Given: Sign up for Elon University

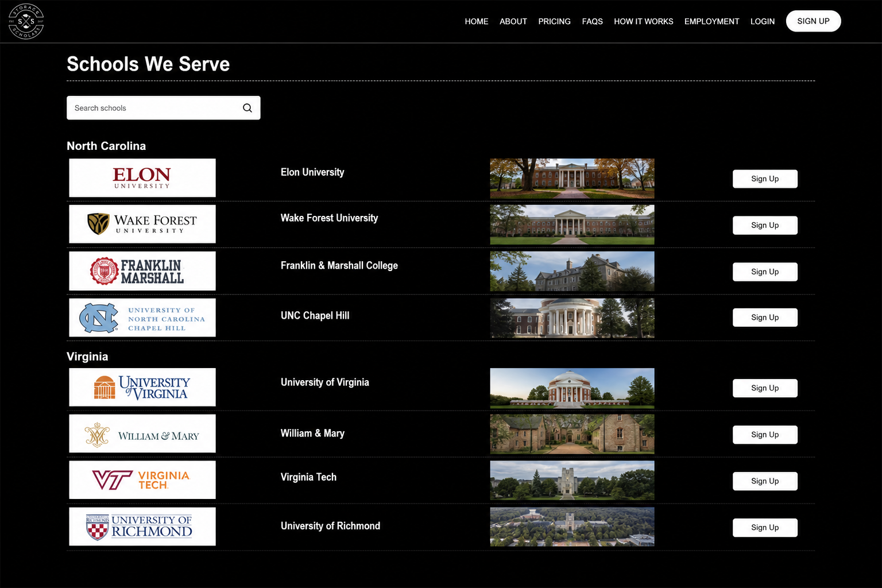Looking at the screenshot, I should (765, 179).
